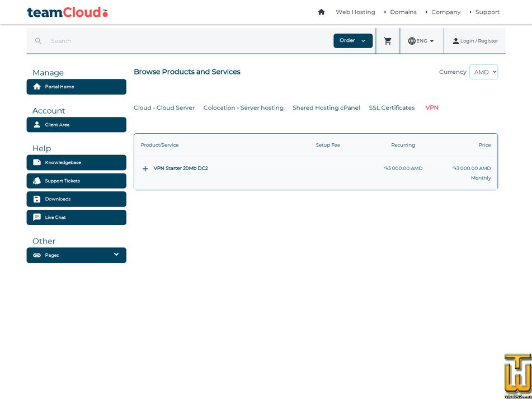Open the Knowledgebase
Screen dimensions: 532x399
click(76, 162)
